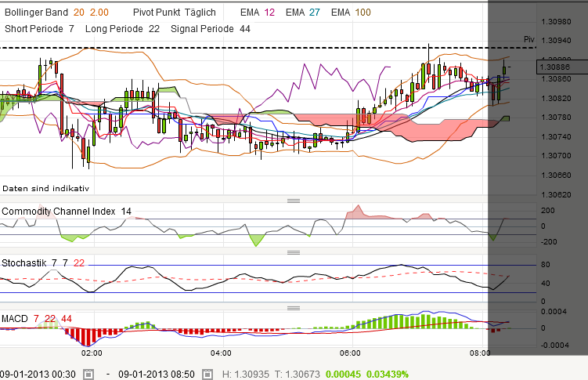The width and height of the screenshot is (588, 380).
Task: Click low value T: 1.30673
Action: 298,374
